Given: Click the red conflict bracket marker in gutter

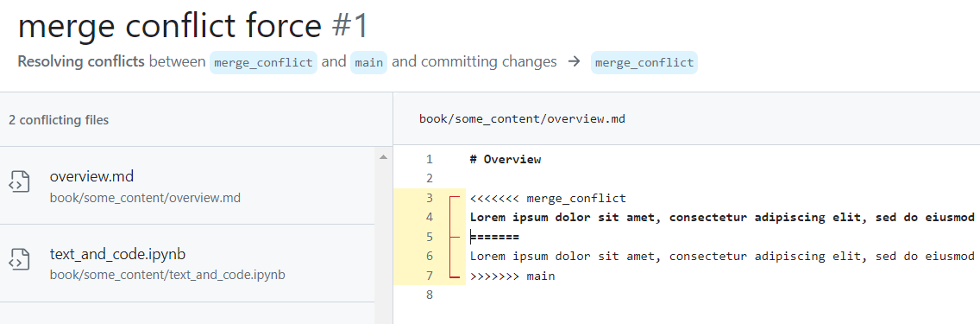Looking at the screenshot, I should click(453, 237).
